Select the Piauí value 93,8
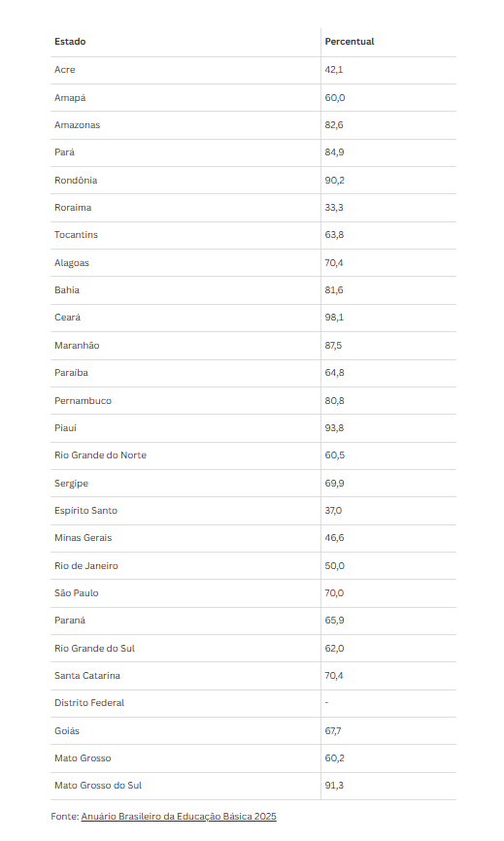Image resolution: width=504 pixels, height=841 pixels. coord(334,428)
